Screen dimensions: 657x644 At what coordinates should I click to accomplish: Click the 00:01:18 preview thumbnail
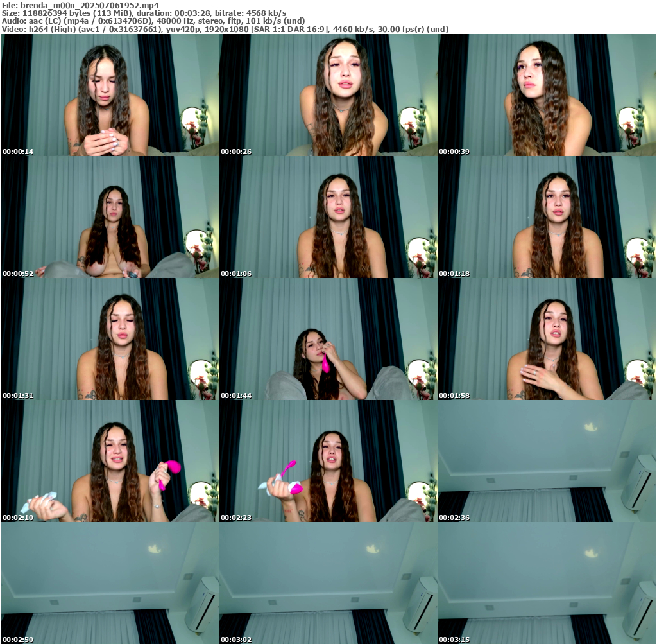click(x=547, y=217)
